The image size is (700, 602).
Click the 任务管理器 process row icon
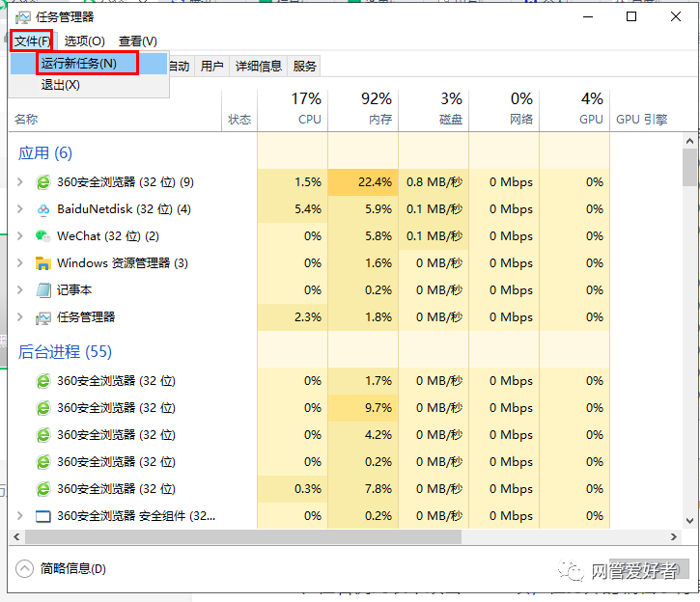(43, 318)
